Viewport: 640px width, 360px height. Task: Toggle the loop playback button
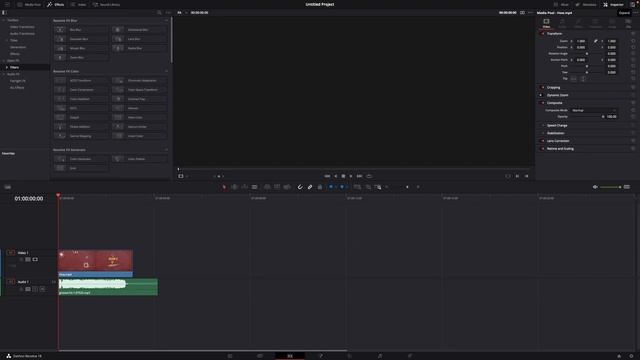point(369,176)
